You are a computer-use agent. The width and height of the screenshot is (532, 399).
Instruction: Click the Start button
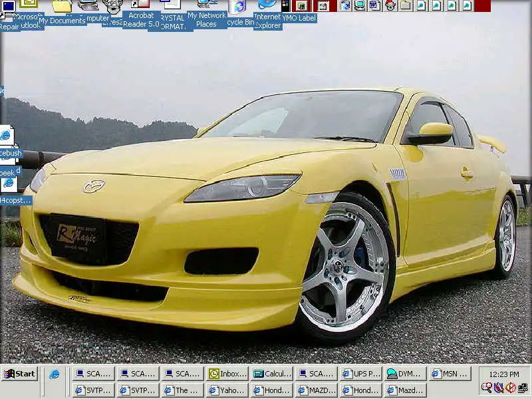(20, 374)
